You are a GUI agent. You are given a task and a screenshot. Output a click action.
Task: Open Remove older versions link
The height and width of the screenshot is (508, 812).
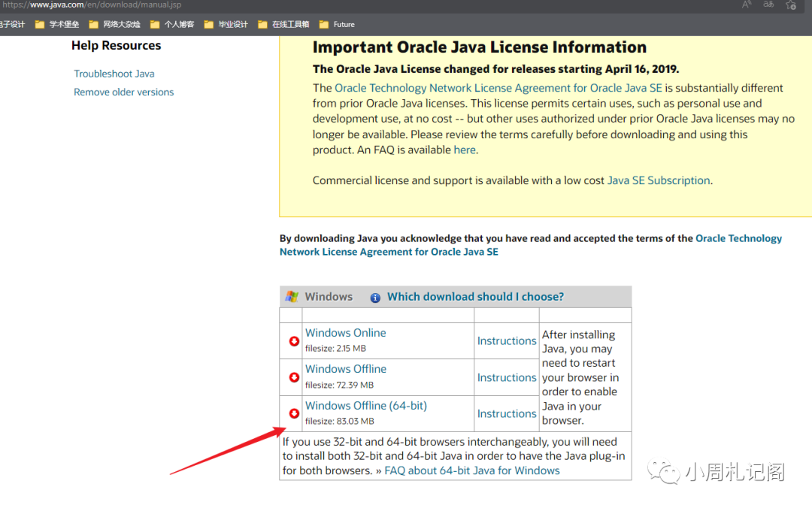(x=124, y=92)
